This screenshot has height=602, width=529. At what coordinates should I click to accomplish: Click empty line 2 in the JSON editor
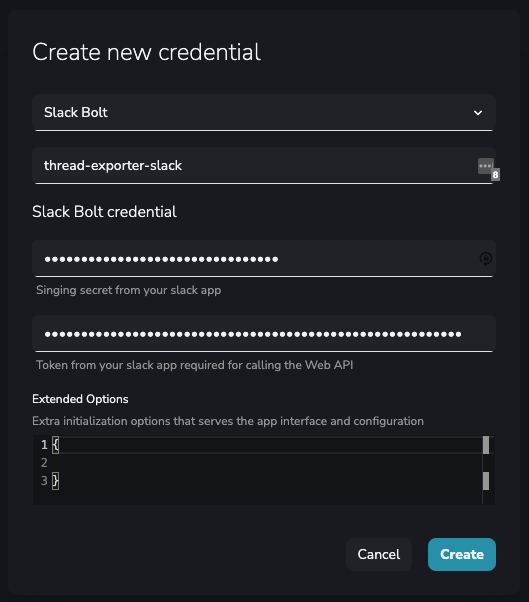click(267, 463)
